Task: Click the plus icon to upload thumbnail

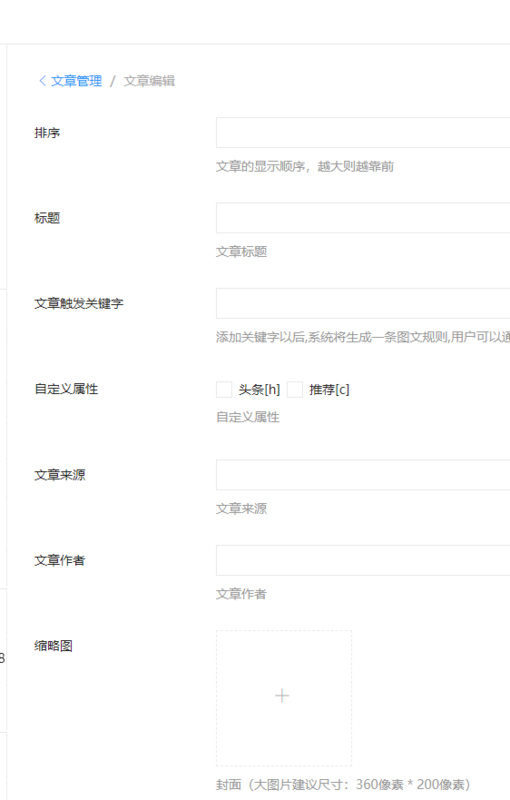Action: (282, 696)
